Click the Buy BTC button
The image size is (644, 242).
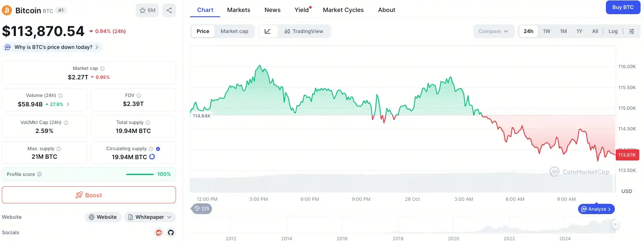coord(623,7)
